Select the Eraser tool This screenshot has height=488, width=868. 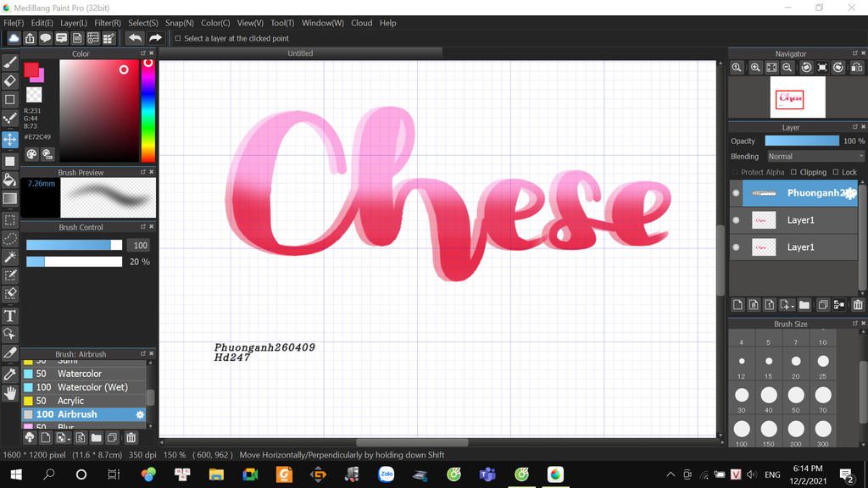coord(10,80)
